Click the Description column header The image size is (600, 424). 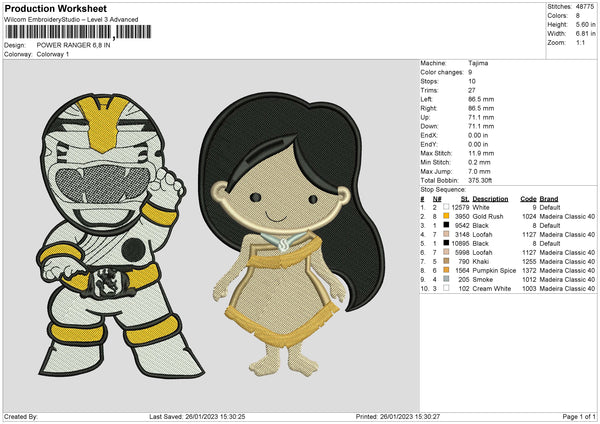pos(490,199)
